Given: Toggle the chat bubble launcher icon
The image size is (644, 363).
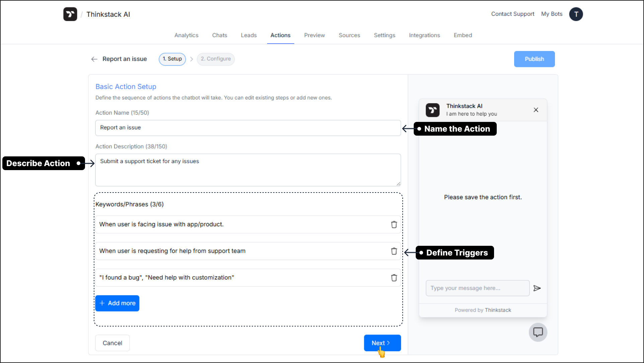Looking at the screenshot, I should point(538,332).
